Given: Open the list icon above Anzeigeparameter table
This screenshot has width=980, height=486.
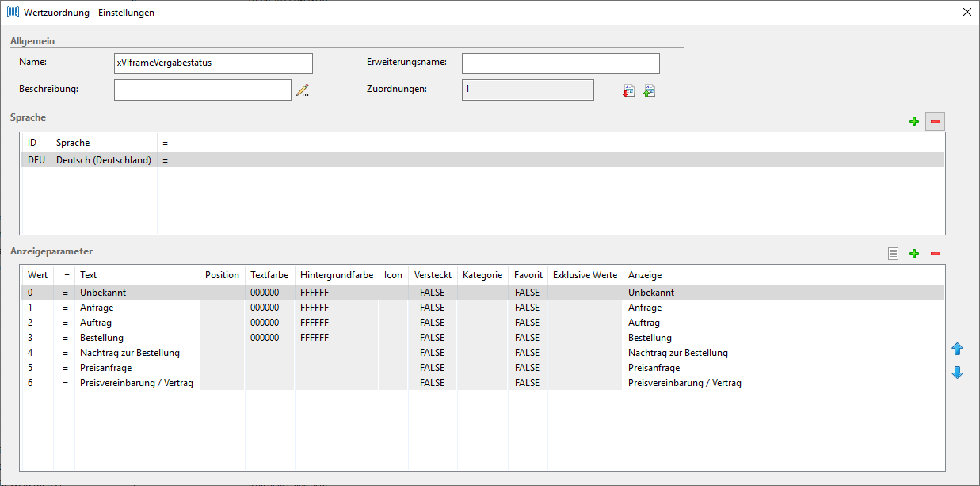Looking at the screenshot, I should pos(893,254).
